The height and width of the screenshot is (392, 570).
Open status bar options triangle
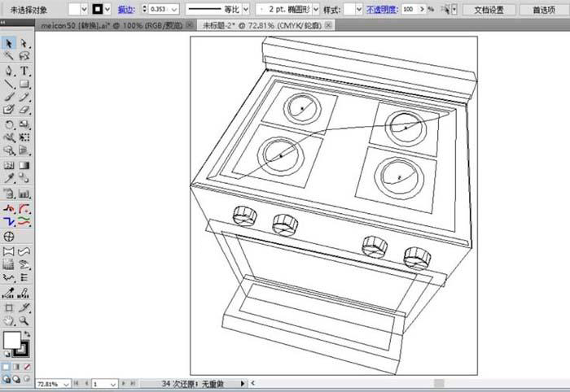[243, 383]
